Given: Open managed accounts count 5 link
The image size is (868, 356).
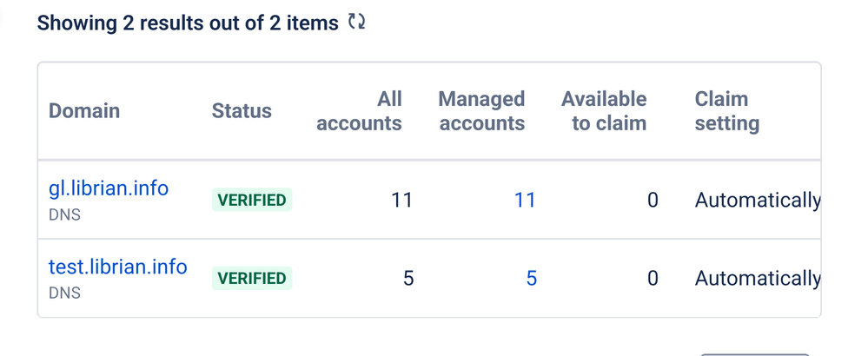Looking at the screenshot, I should pyautogui.click(x=532, y=278).
